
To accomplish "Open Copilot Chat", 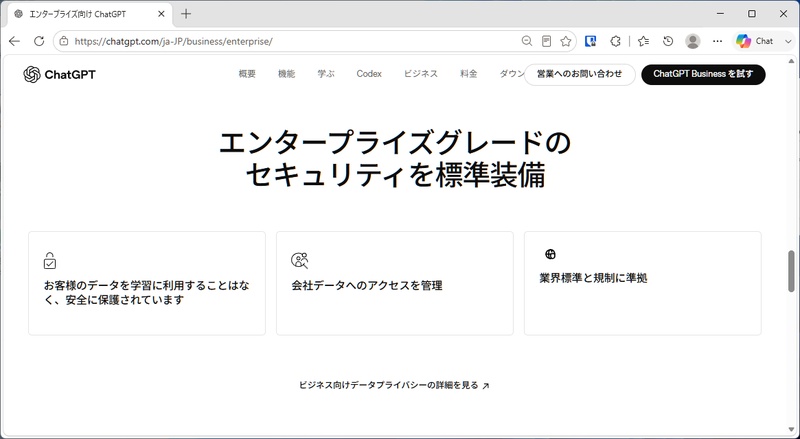I will tap(755, 41).
